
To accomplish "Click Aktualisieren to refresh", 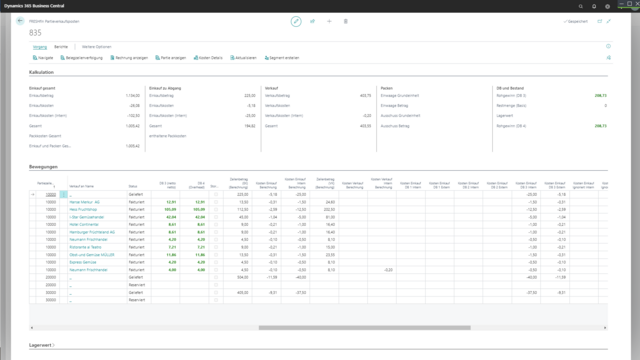I will pos(243,58).
